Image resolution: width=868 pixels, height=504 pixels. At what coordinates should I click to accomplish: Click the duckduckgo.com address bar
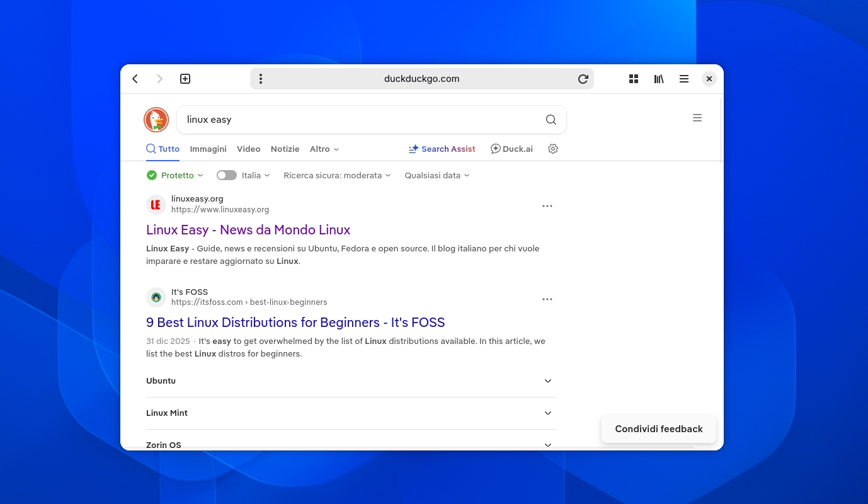pyautogui.click(x=422, y=79)
